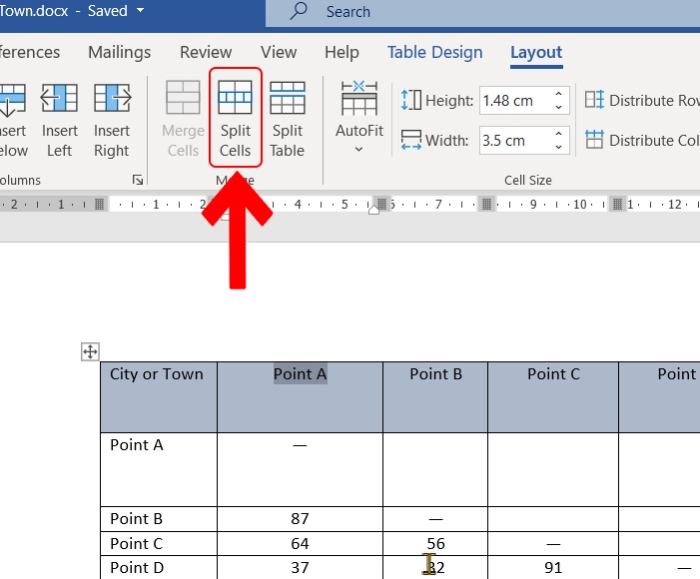Viewport: 700px width, 579px height.
Task: Open the Help tab
Action: (342, 52)
